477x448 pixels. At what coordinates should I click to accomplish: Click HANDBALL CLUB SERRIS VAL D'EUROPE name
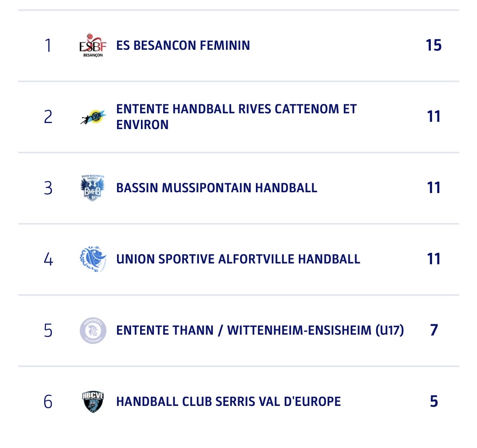228,401
